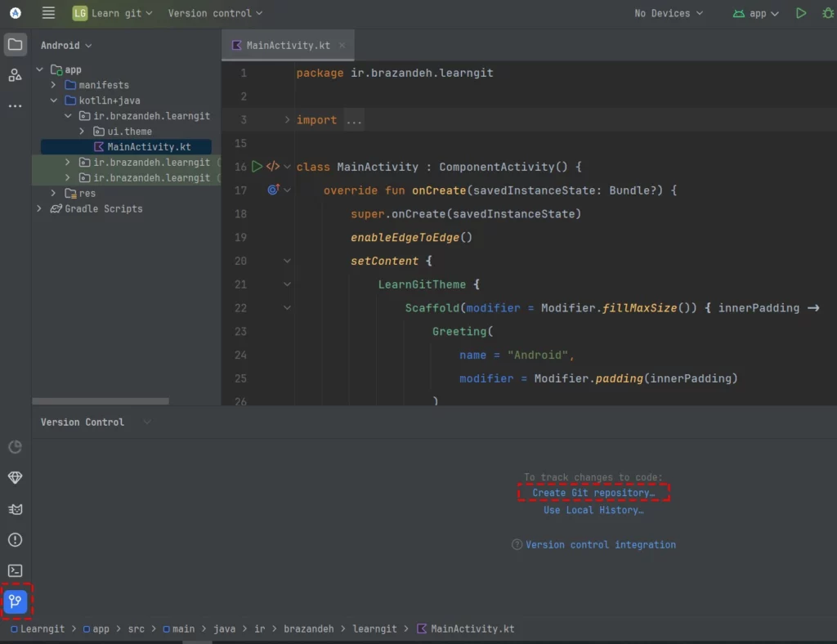Click the brazandeh breadcrumb
The image size is (837, 644).
click(x=308, y=628)
